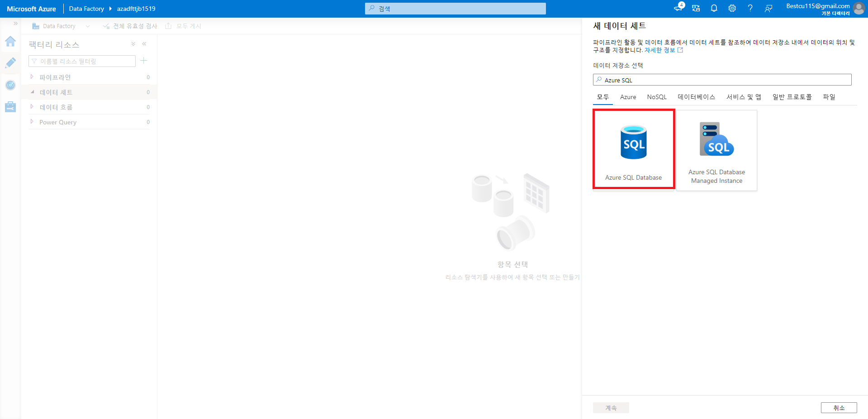Switch to the 파일 tab
Image resolution: width=868 pixels, height=419 pixels.
point(829,97)
